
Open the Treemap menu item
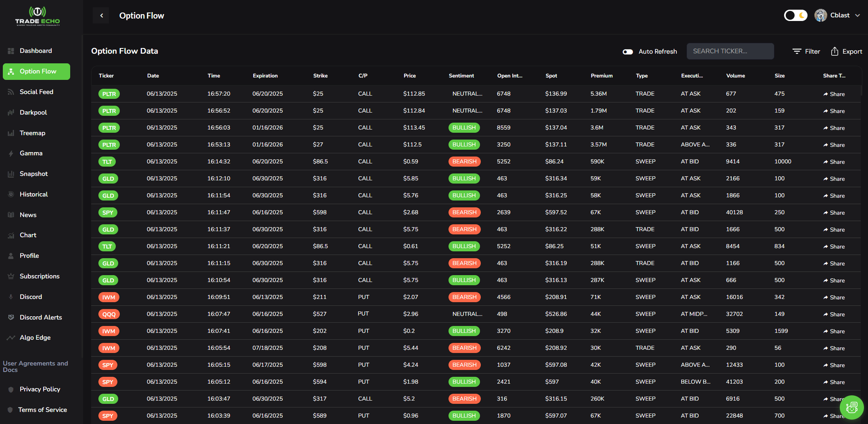click(x=36, y=133)
